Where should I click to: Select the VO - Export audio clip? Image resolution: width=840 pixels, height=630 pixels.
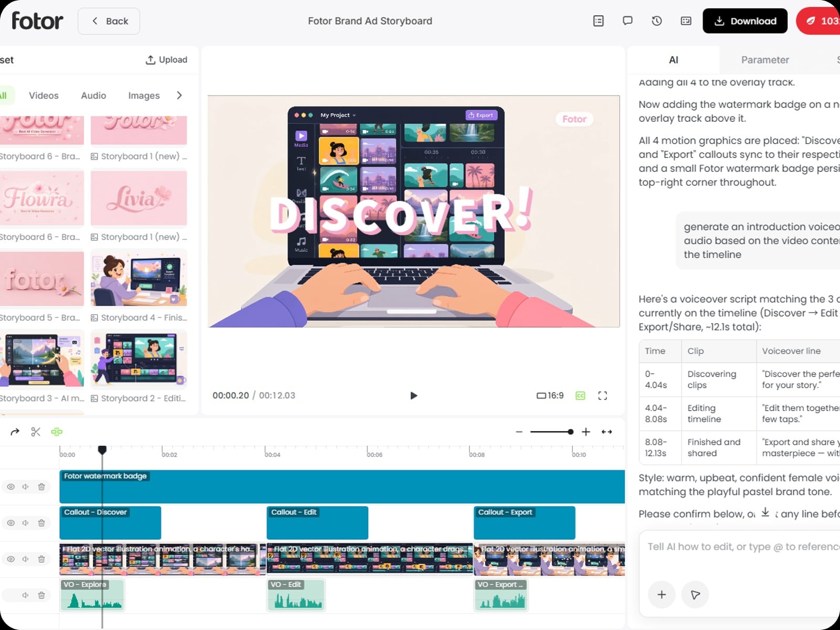pos(501,595)
